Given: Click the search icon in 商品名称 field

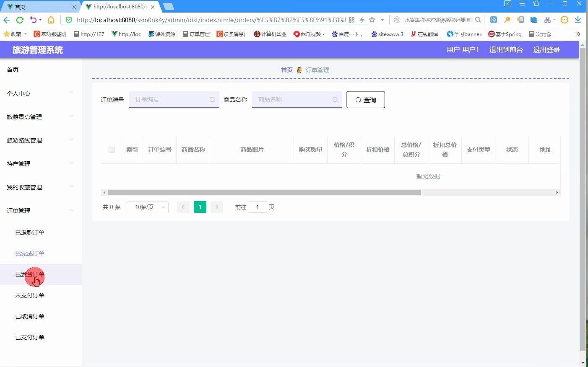Looking at the screenshot, I should tap(335, 100).
